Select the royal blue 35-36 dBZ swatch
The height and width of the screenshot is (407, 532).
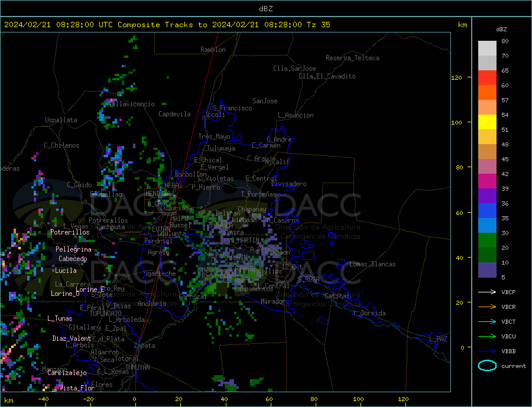coord(487,211)
